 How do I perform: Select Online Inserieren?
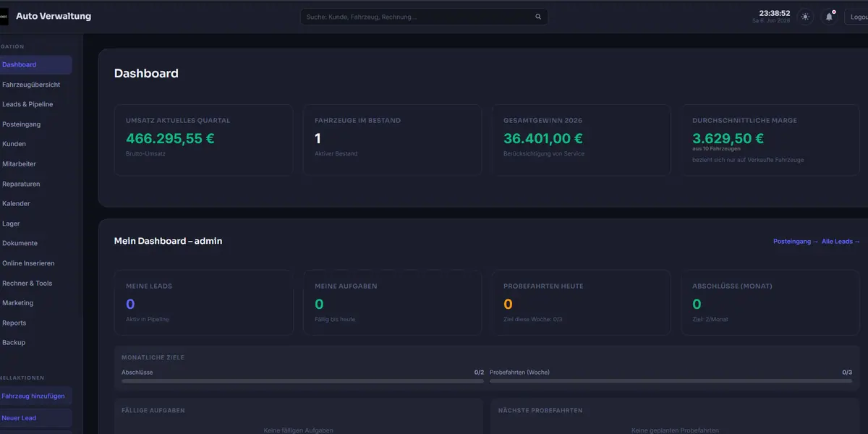click(35, 263)
